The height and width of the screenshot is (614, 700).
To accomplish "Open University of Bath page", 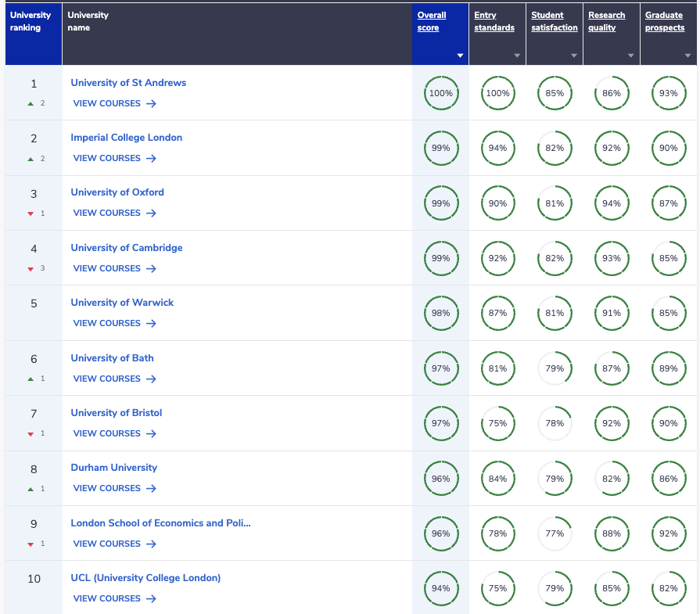I will [x=112, y=358].
